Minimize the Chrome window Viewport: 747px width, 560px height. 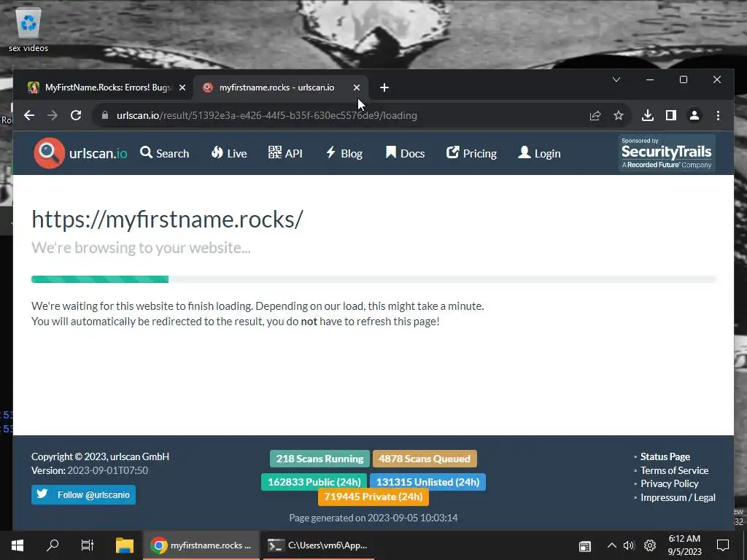[x=650, y=79]
